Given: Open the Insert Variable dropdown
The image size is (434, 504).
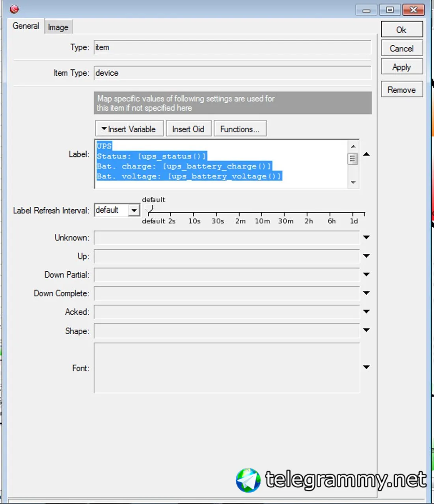Looking at the screenshot, I should coord(129,129).
